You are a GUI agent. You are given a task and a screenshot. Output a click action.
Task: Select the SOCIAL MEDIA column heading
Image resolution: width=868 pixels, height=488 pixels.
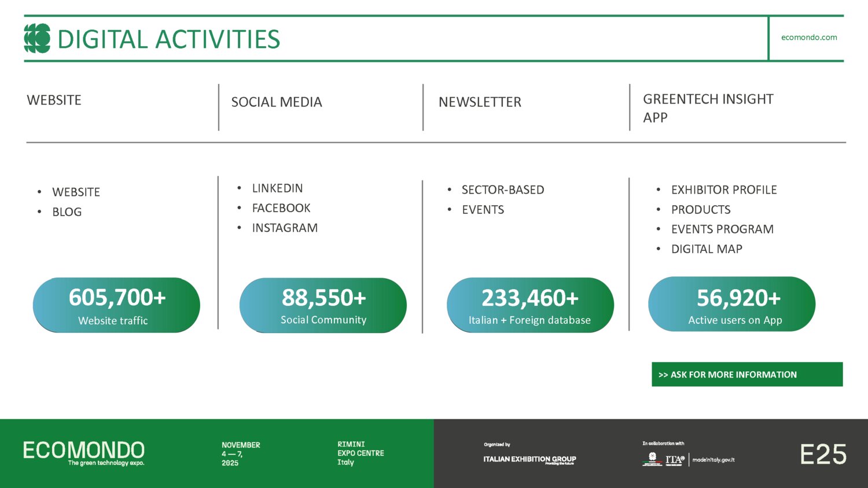277,102
